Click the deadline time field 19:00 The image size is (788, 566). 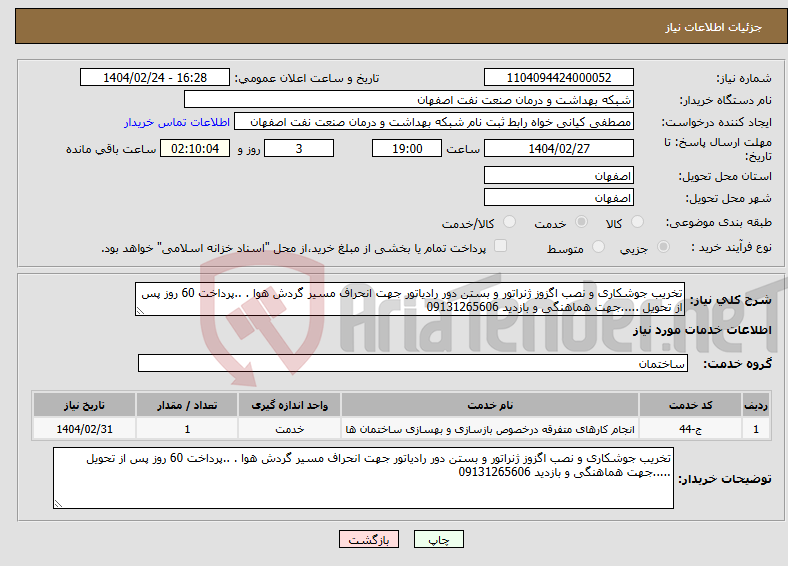[x=407, y=149]
